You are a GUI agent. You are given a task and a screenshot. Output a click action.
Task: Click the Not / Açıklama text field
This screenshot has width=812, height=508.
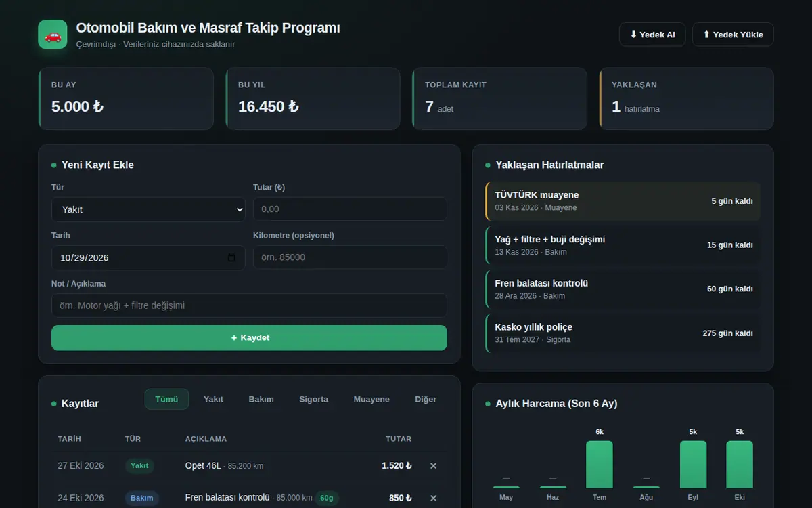tap(249, 305)
